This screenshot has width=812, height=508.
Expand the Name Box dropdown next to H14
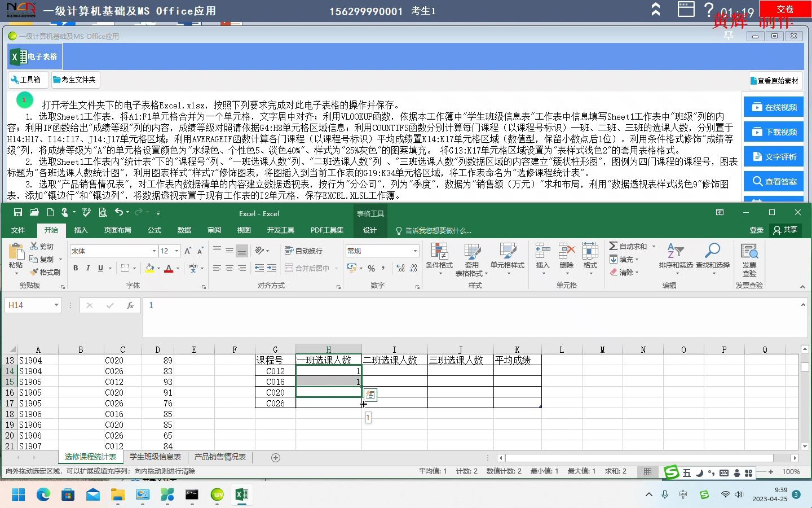[56, 305]
